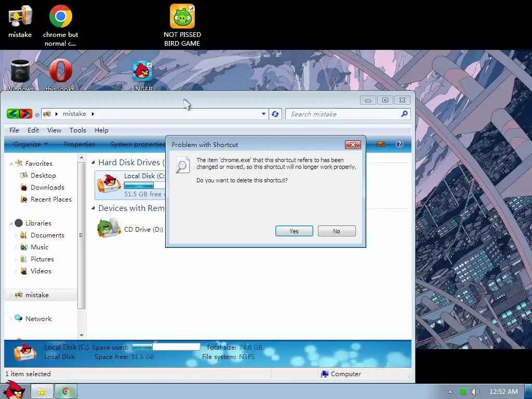Click the navigation pane scroll-up arrow
Screen dimensions: 532x399
pyautogui.click(x=82, y=158)
